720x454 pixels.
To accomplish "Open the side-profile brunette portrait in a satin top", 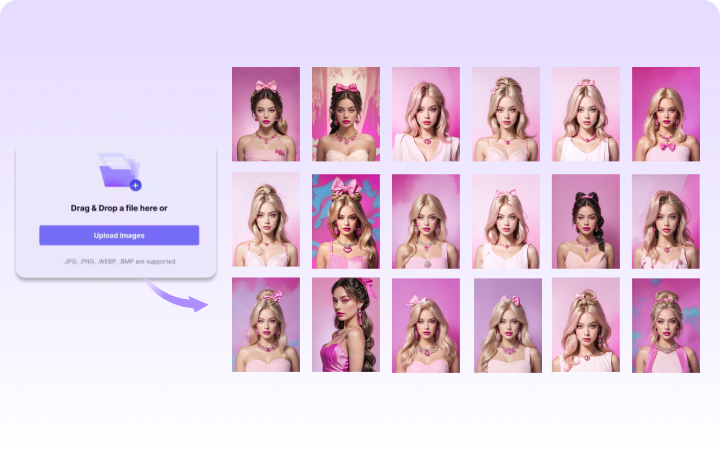I will tap(346, 325).
